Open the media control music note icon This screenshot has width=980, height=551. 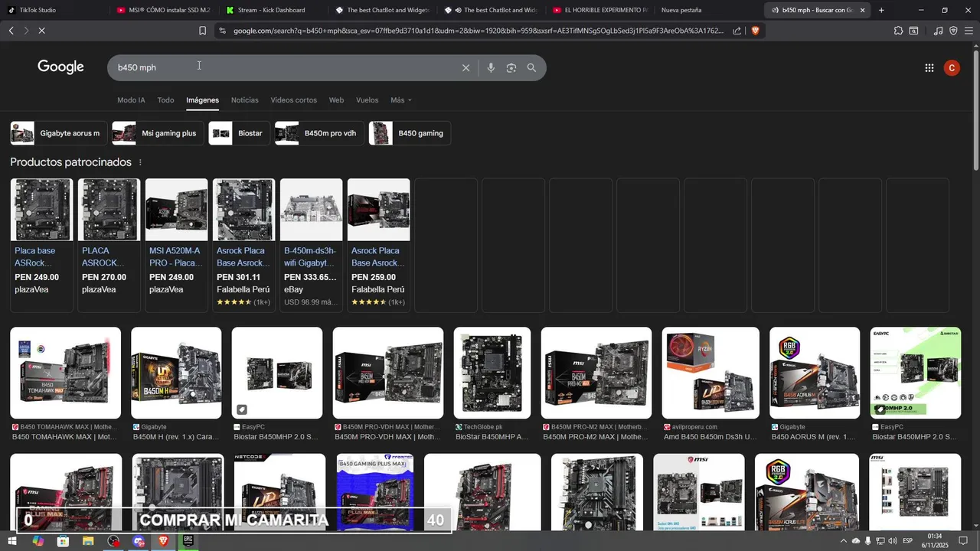[939, 31]
